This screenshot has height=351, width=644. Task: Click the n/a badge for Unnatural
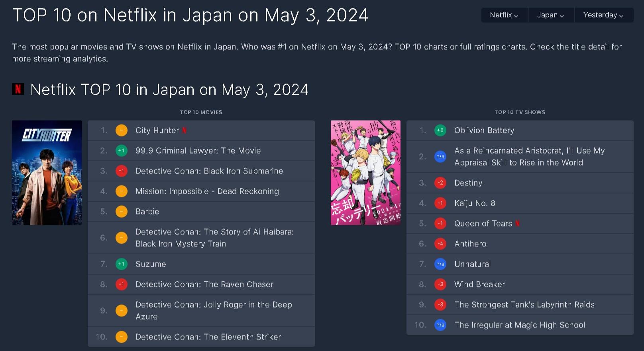[440, 264]
